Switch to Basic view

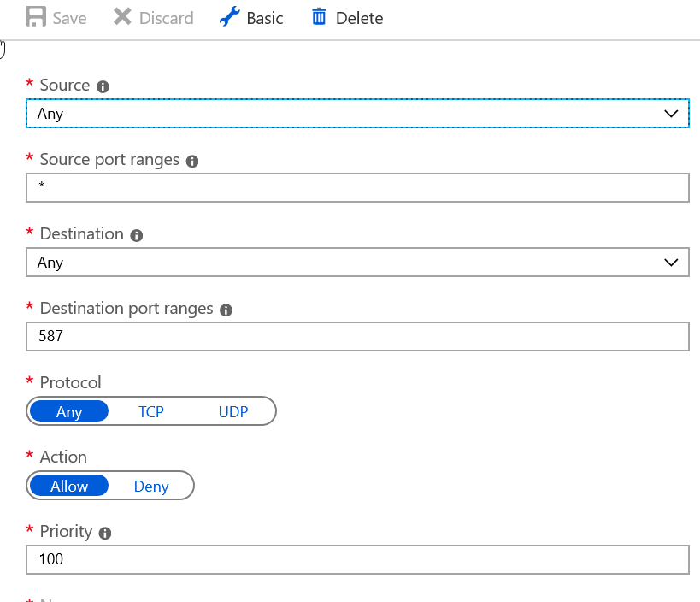pyautogui.click(x=264, y=18)
